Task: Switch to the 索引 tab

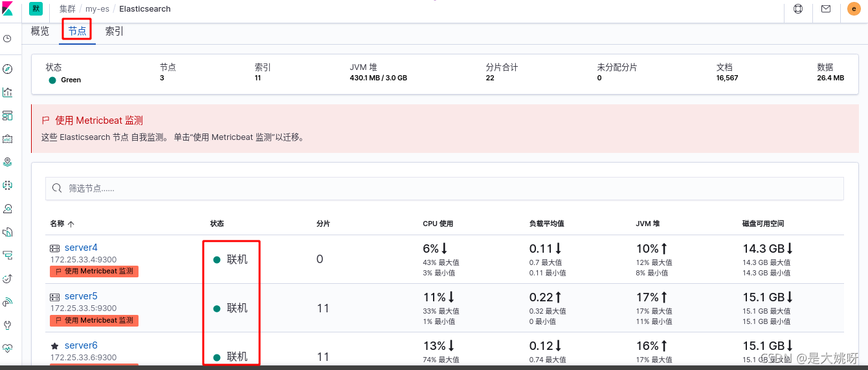Action: coord(114,31)
